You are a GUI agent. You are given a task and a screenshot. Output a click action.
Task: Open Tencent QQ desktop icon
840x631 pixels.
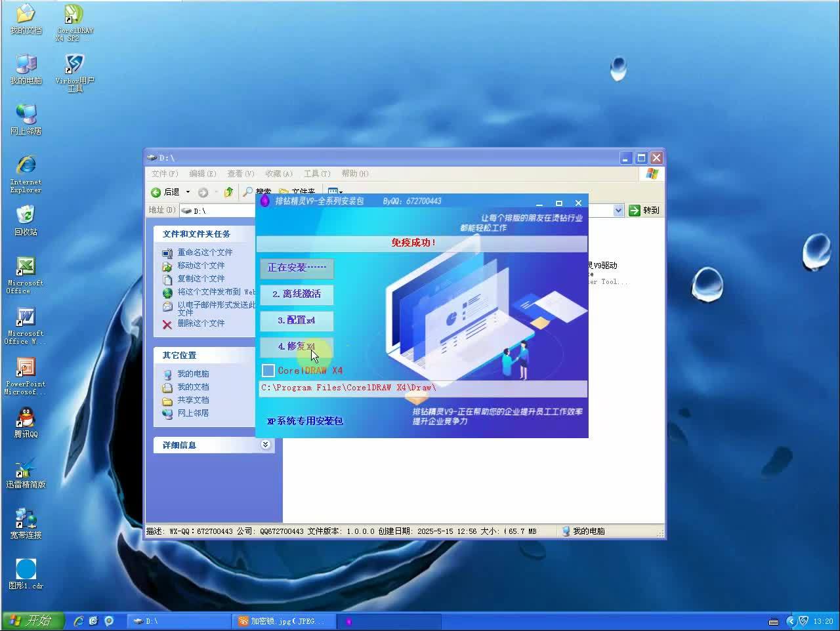point(26,418)
